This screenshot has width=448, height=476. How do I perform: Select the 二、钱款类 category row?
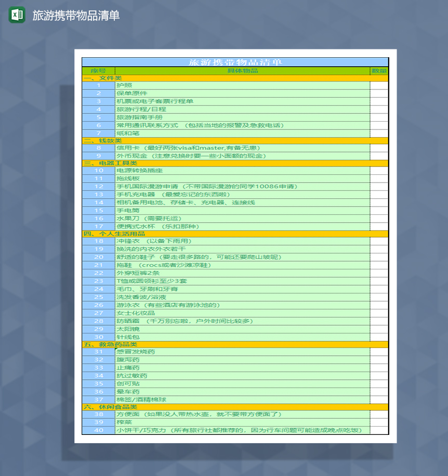coord(235,140)
